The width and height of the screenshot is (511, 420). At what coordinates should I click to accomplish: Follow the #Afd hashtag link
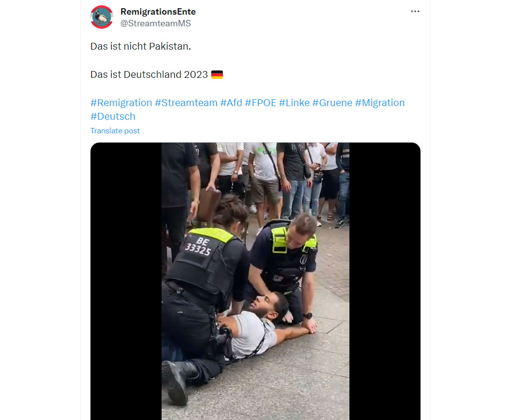coord(231,103)
